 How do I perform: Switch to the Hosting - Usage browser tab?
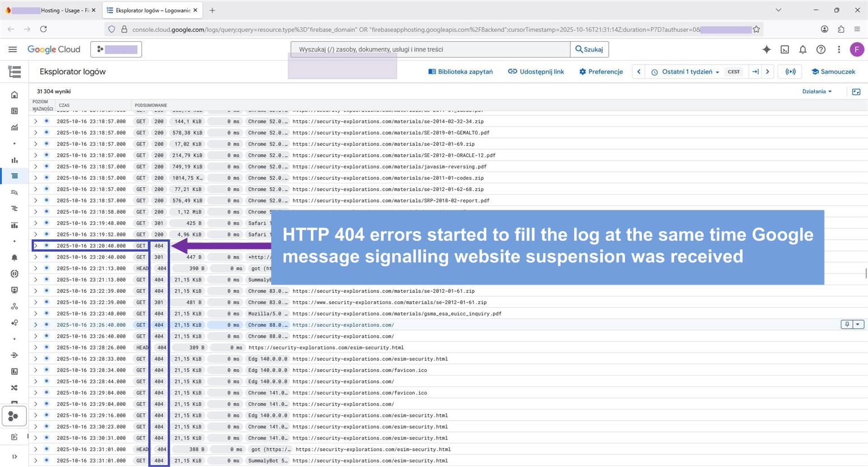(x=51, y=10)
